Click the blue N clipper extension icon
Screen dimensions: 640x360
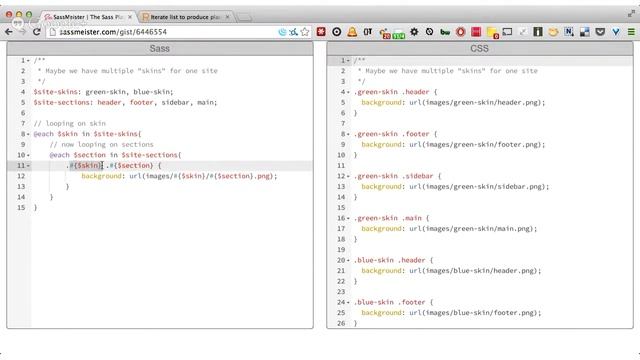pyautogui.click(x=569, y=32)
